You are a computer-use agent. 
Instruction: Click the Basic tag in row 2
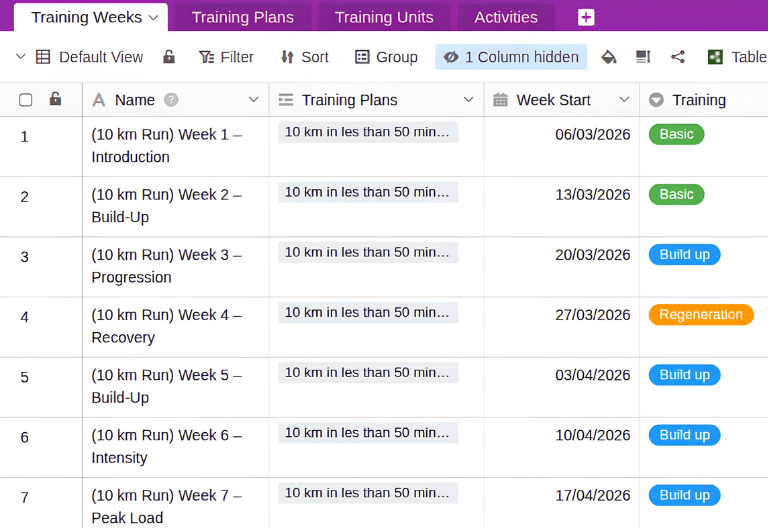tap(676, 194)
